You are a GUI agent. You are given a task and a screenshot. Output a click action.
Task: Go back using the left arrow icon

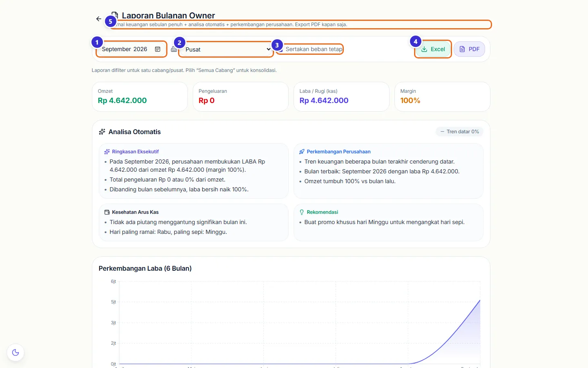point(99,19)
